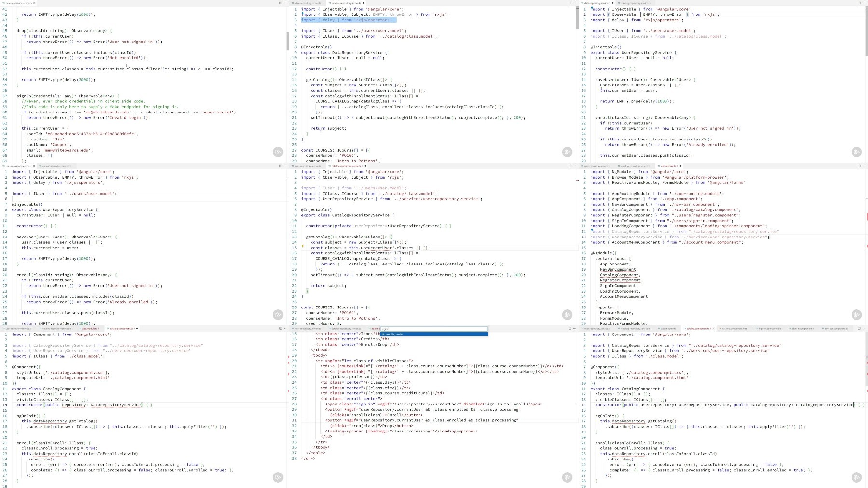Split editor in the HTML table template thumbnail
This screenshot has height=488, width=868.
(570, 328)
